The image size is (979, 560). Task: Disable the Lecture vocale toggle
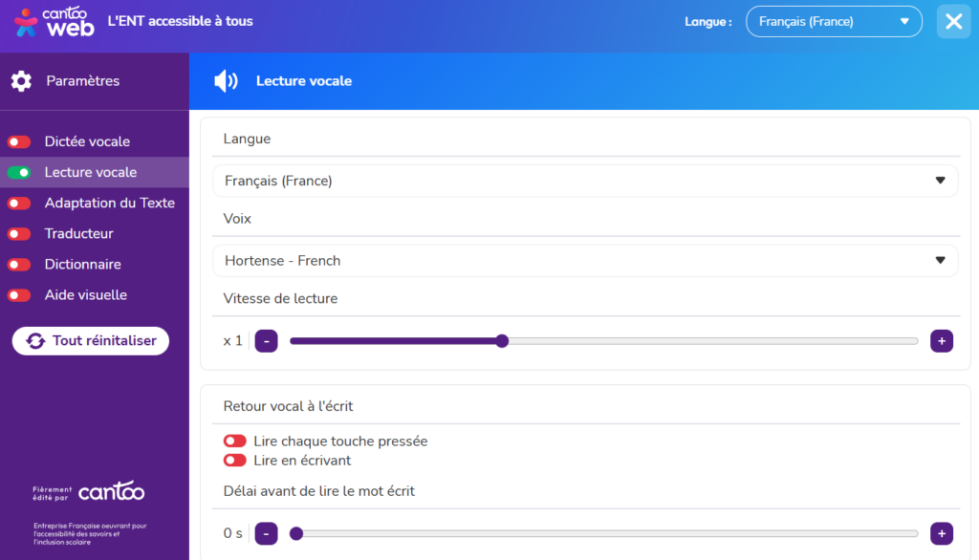19,173
